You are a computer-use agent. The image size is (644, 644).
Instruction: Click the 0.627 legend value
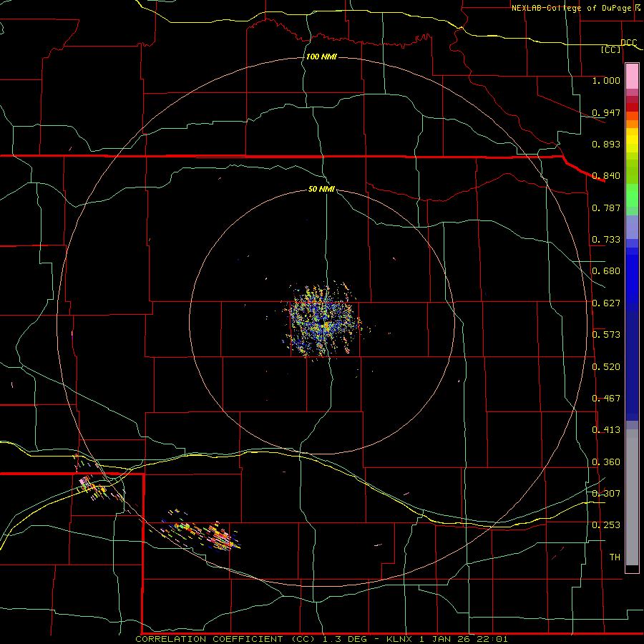606,303
